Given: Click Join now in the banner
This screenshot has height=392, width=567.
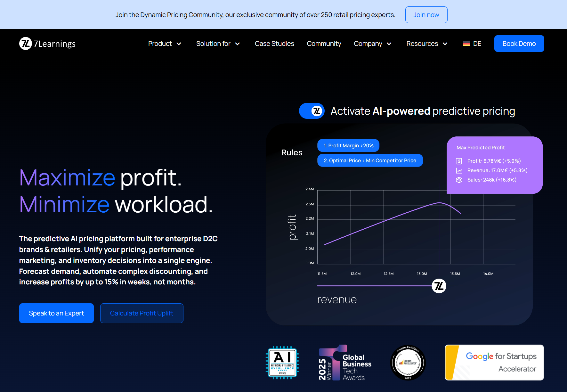Looking at the screenshot, I should (x=426, y=15).
